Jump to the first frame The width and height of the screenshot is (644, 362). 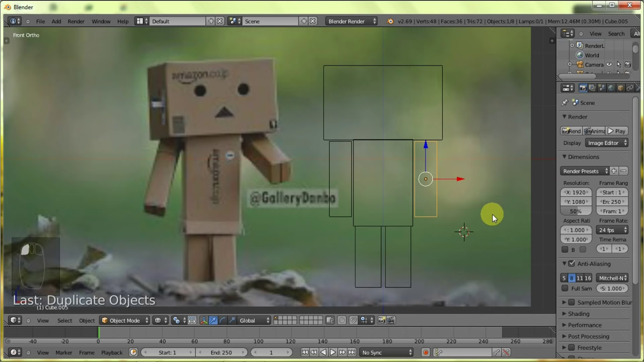305,352
